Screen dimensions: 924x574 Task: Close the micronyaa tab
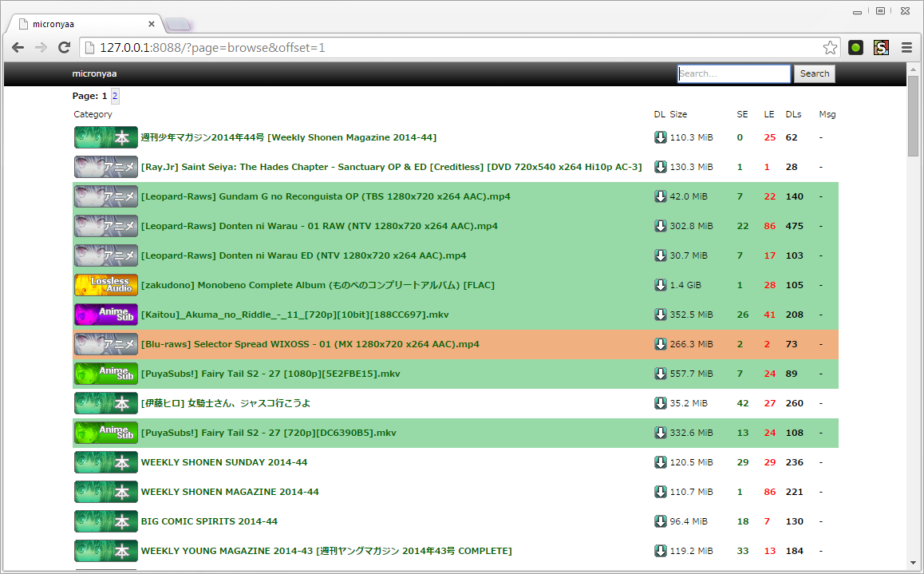pos(152,24)
